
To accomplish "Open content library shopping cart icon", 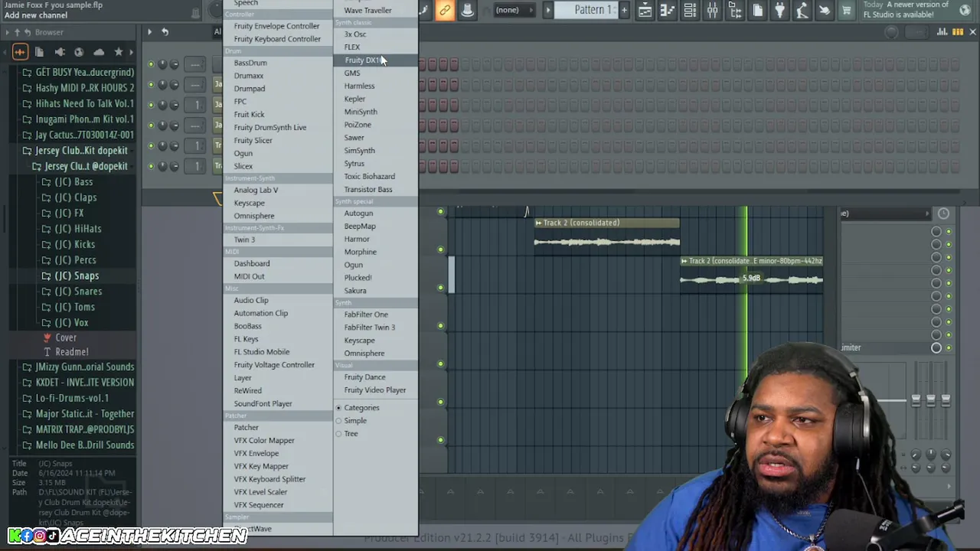I will coord(847,10).
